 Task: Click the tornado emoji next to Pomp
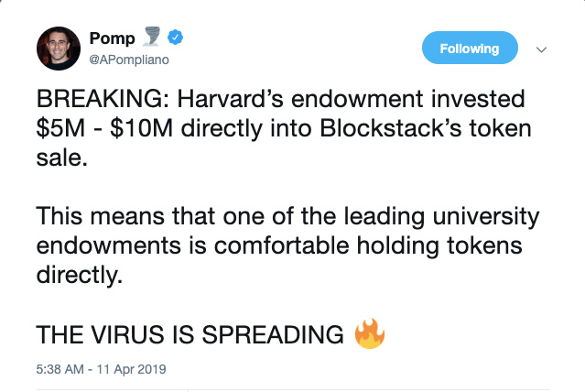click(151, 37)
